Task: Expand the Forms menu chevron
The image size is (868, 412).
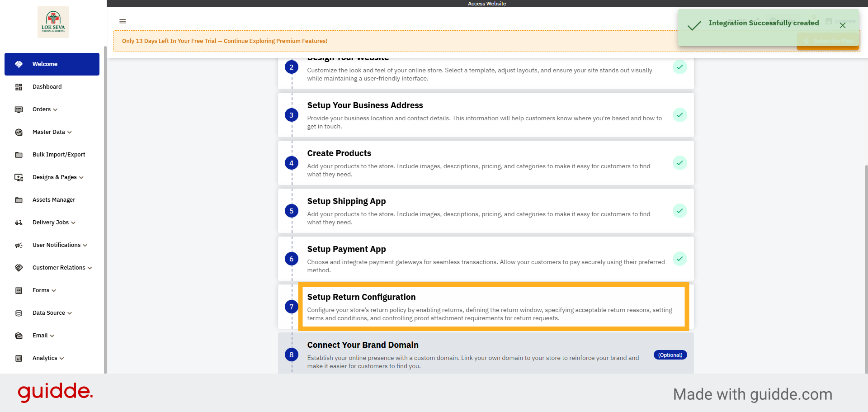Action: pyautogui.click(x=54, y=291)
